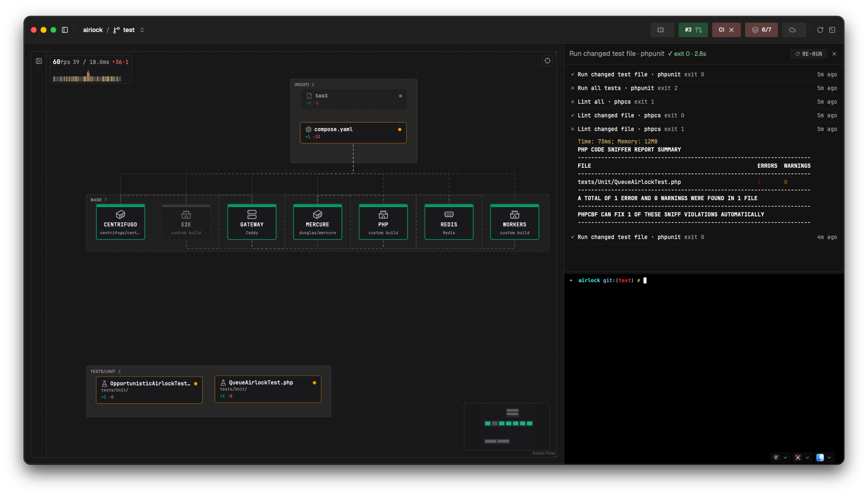Select the E2E custom build node
Screen dimensions: 868x496
pyautogui.click(x=186, y=222)
